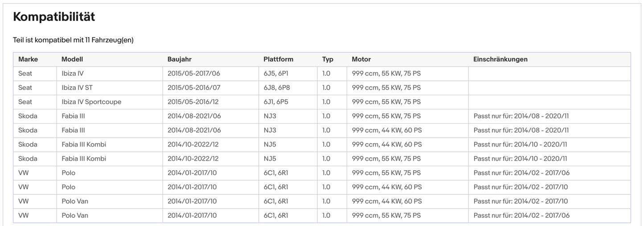Select the Baujahr cell 2015/05-2016/07
The width and height of the screenshot is (644, 226).
194,88
